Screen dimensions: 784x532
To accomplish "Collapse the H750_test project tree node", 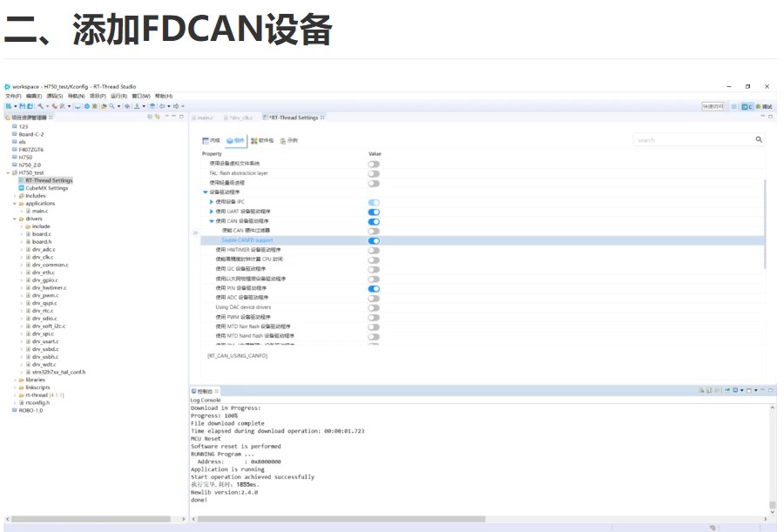I will (8, 173).
